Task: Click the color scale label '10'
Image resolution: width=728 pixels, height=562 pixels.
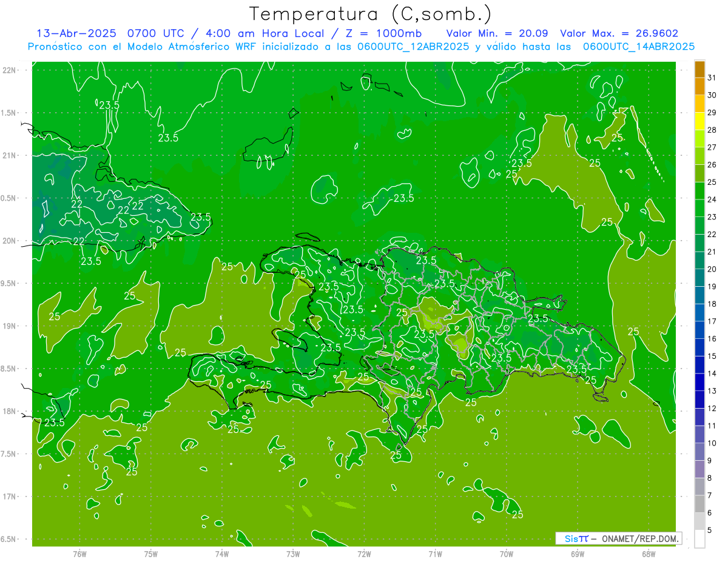Action: click(712, 443)
